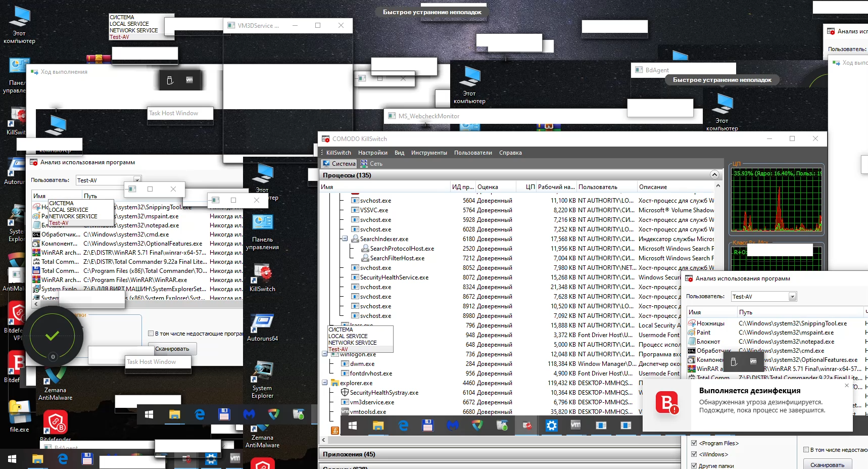Open the KillSwitch menu
Image resolution: width=868 pixels, height=469 pixels.
[339, 153]
